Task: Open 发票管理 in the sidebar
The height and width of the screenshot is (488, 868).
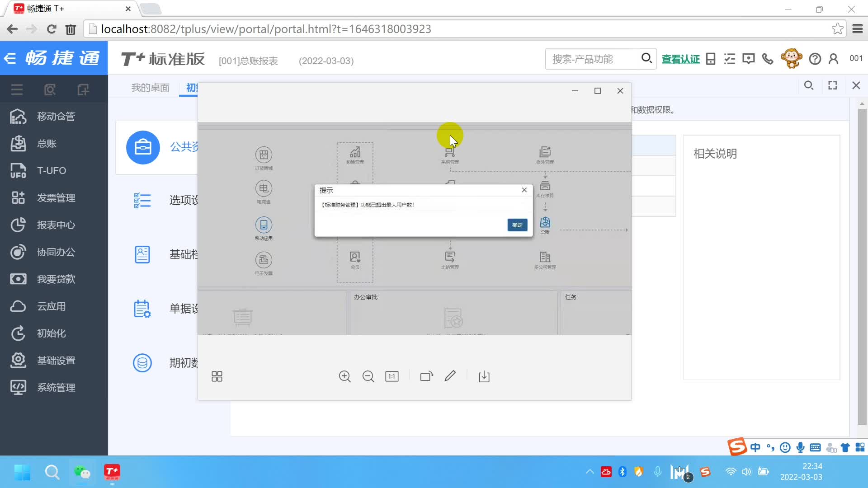Action: tap(54, 198)
